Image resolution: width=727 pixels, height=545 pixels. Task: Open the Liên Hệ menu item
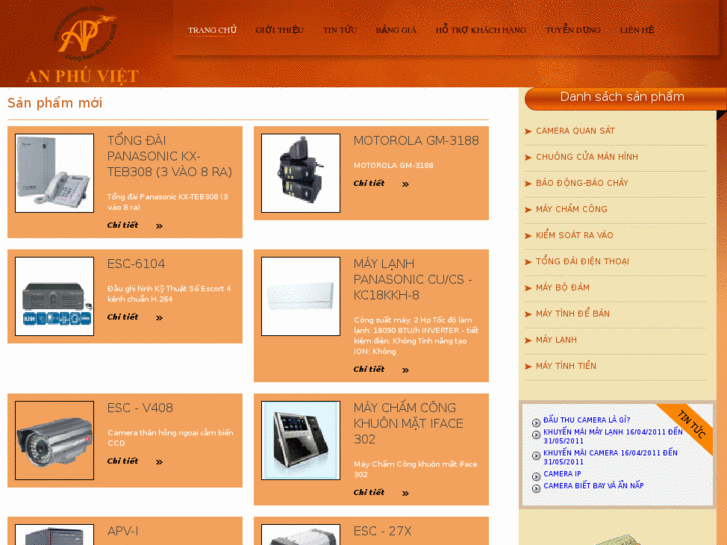coord(637,30)
